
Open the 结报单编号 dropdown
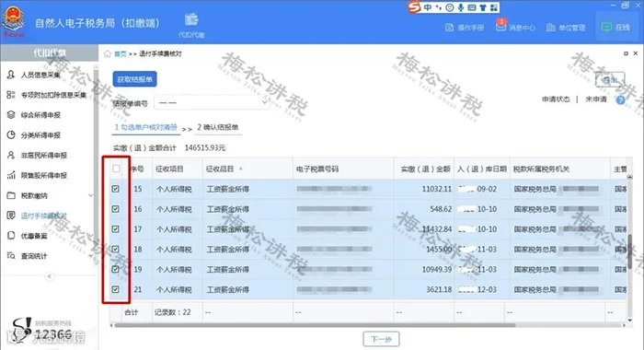click(x=212, y=102)
